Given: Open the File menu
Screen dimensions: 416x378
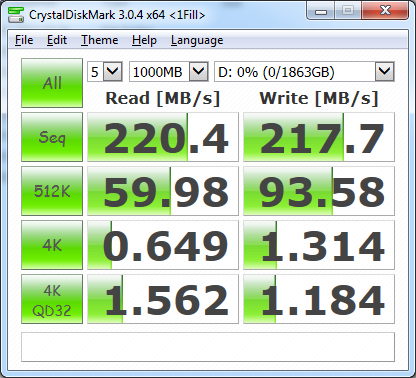Looking at the screenshot, I should 24,40.
